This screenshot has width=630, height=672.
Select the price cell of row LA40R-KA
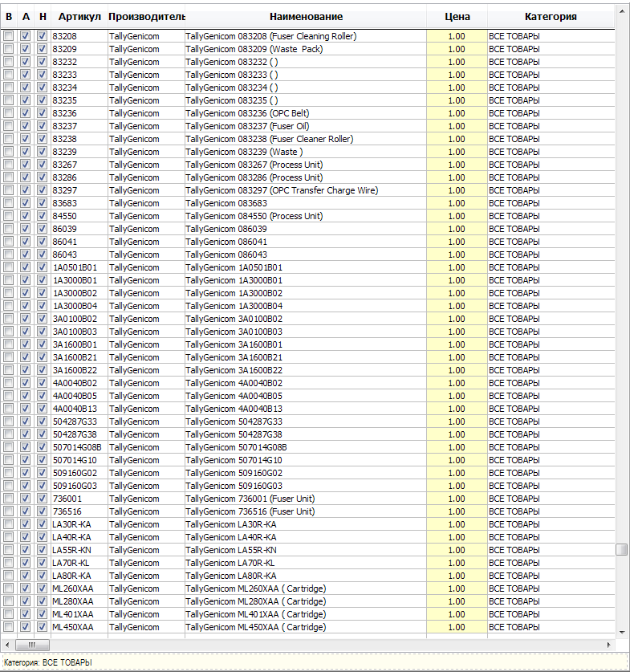coord(457,537)
